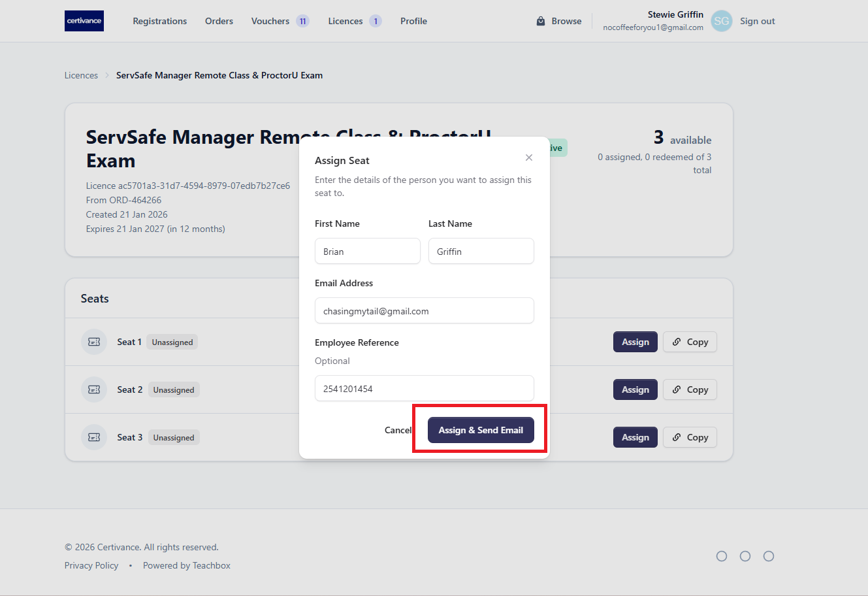Click the Licences count badge 1
The height and width of the screenshot is (596, 868).
pos(376,21)
